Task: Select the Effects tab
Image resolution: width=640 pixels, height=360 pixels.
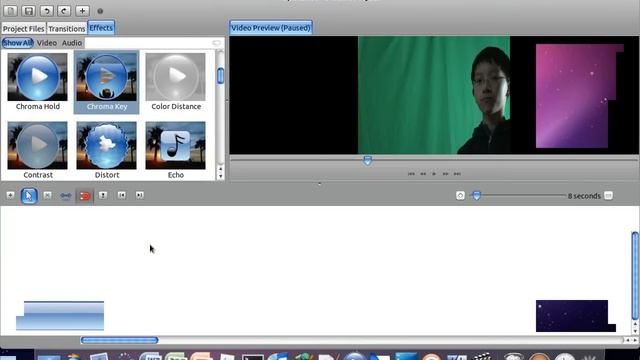Action: (x=101, y=28)
